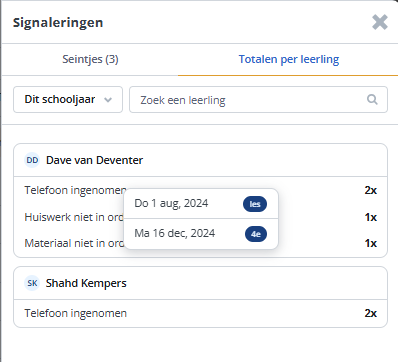This screenshot has height=362, width=398.
Task: Click the Signaleringen panel title
Action: tap(58, 23)
